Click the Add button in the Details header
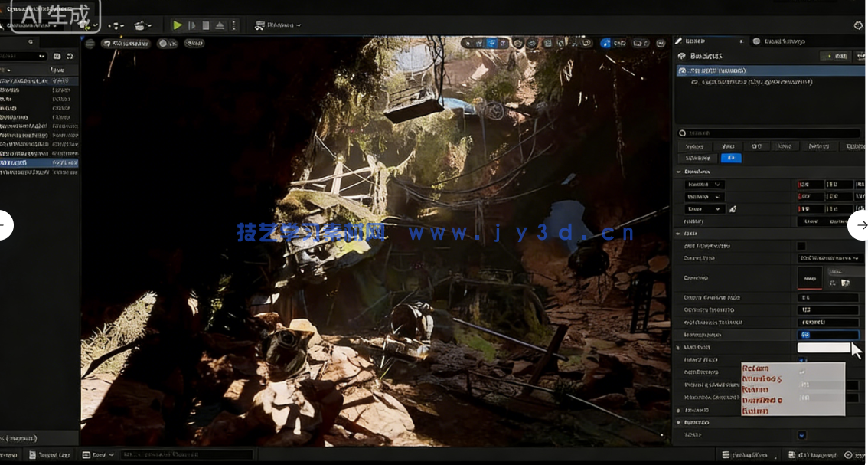This screenshot has width=868, height=465. click(836, 56)
